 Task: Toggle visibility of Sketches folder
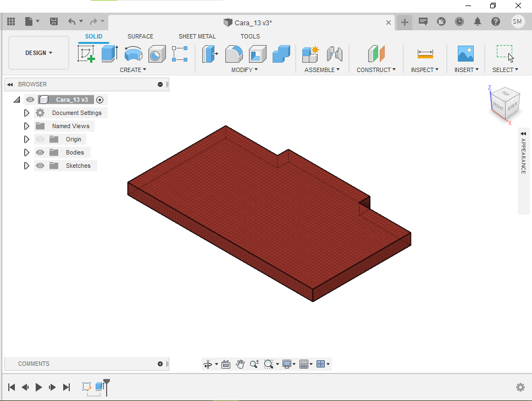40,166
